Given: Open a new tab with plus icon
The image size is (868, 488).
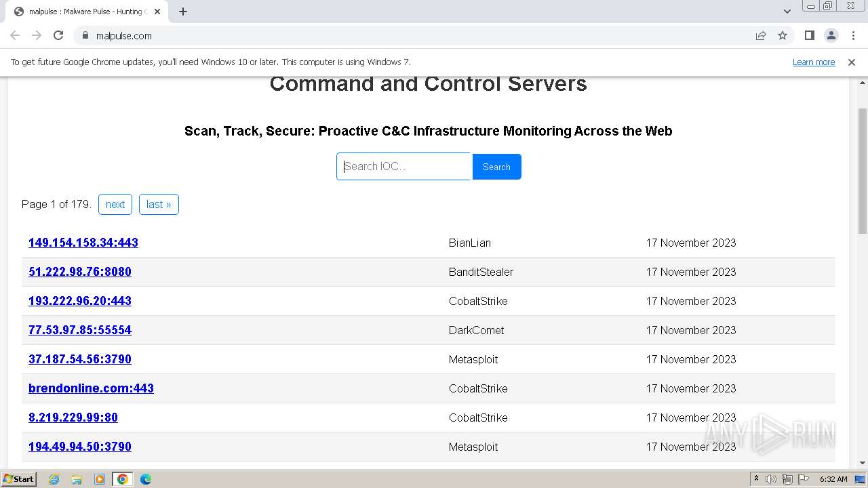Looking at the screenshot, I should click(x=183, y=12).
